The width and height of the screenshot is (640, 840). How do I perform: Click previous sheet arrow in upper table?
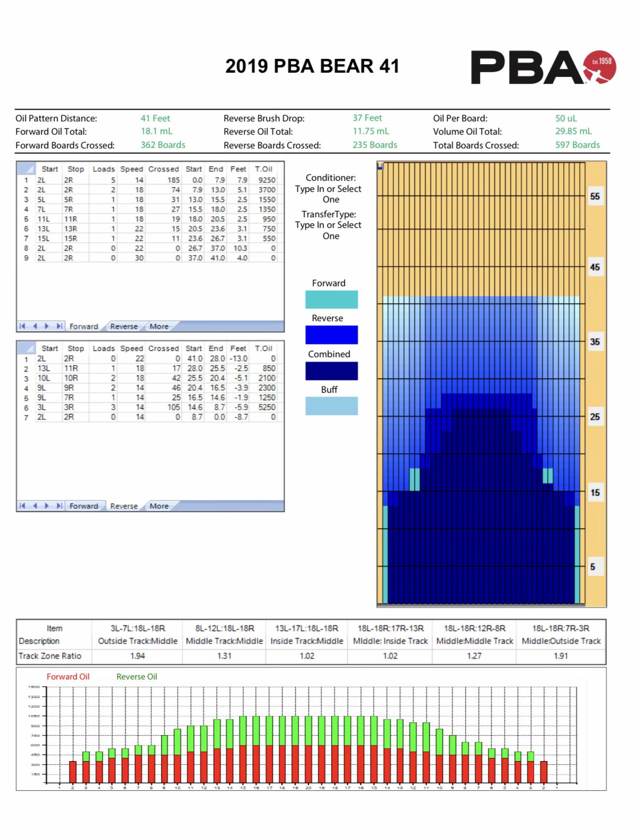35,326
